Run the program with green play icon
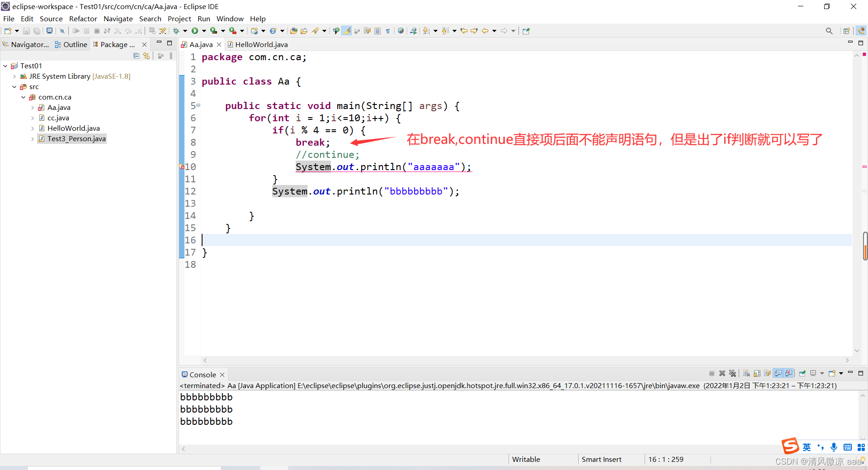Viewport: 868px width, 470px height. click(195, 31)
